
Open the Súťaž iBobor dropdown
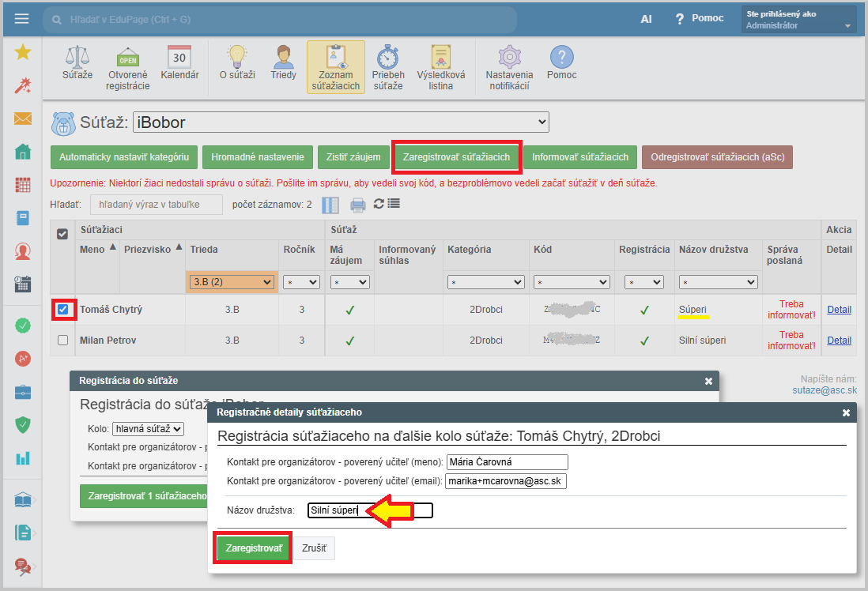click(341, 122)
